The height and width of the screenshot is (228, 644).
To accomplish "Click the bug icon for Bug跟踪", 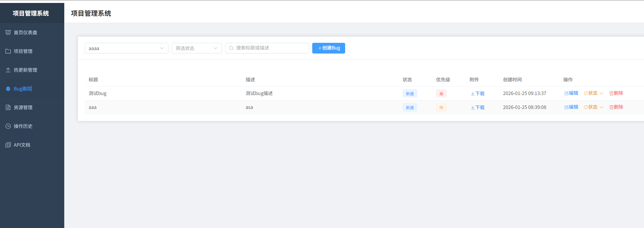I will pyautogui.click(x=8, y=89).
